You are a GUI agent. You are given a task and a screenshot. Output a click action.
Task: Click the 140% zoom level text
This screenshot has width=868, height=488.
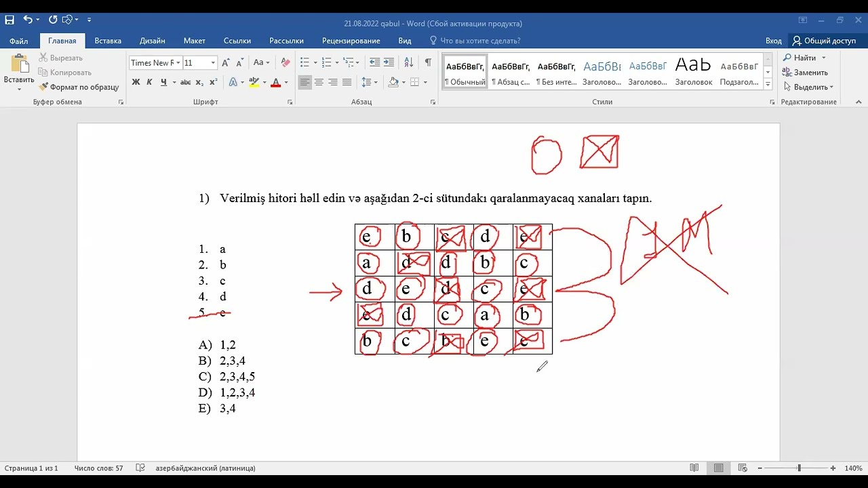click(x=853, y=468)
